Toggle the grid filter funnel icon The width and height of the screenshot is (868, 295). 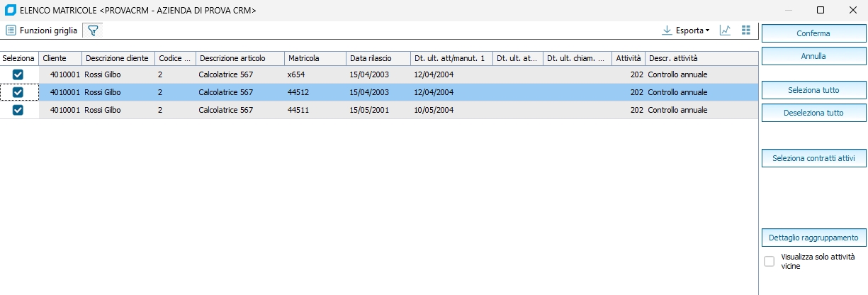92,30
